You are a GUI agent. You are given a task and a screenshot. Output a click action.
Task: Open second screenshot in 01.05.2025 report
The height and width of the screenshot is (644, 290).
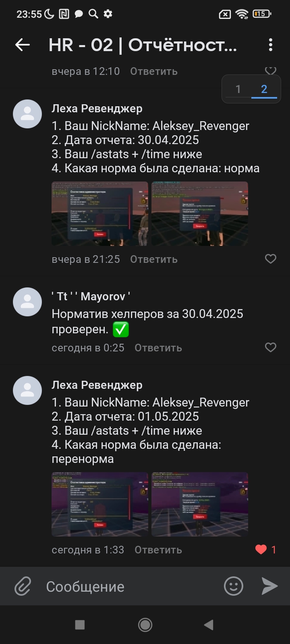point(200,504)
